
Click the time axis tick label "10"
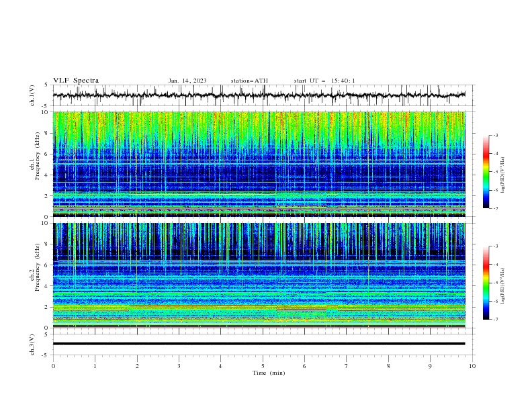click(x=472, y=366)
